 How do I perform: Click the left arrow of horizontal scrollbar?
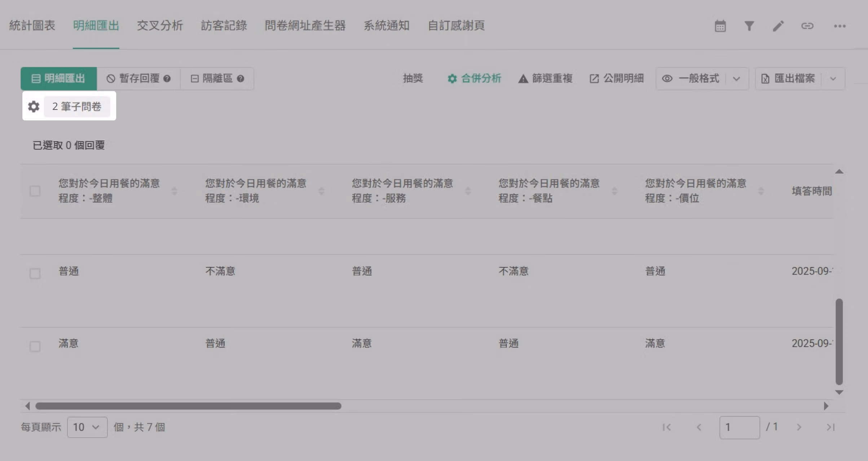tap(27, 406)
